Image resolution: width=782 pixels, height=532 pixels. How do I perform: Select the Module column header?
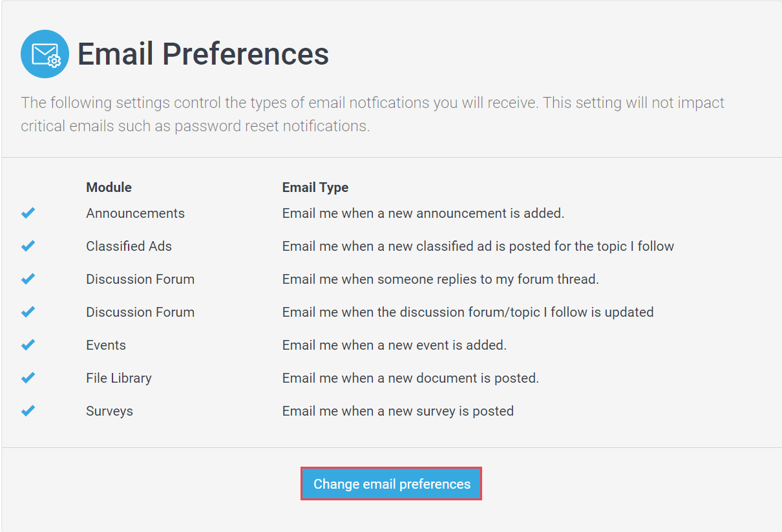(109, 187)
